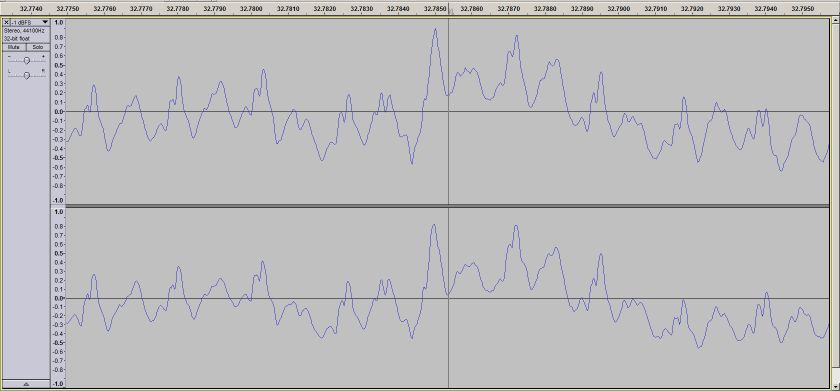Click the track pan slider knob

[27, 75]
